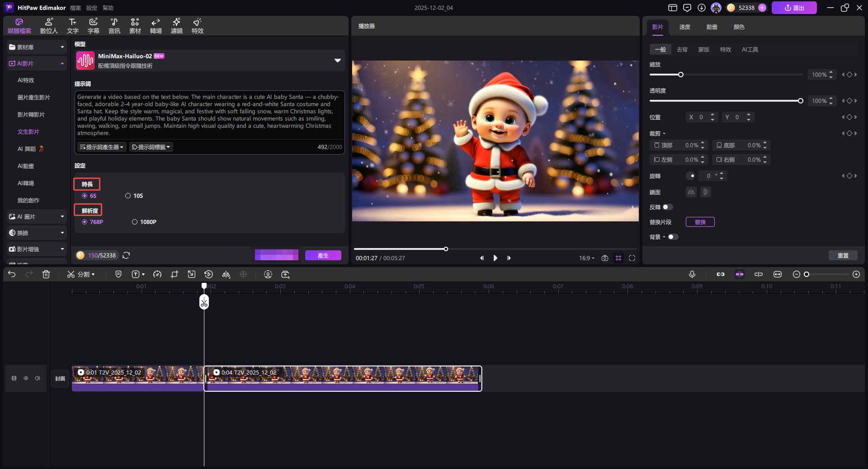868x469 pixels.
Task: Click the 縮放 zoom slider handle
Action: pos(680,75)
